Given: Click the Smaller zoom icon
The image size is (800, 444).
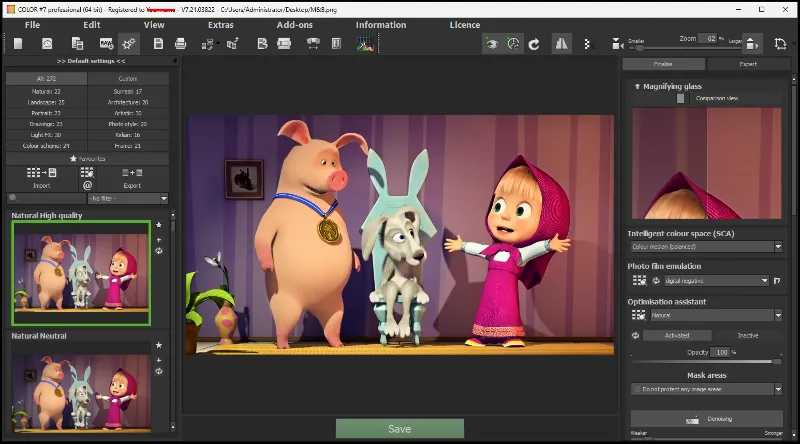Looking at the screenshot, I should (x=617, y=45).
